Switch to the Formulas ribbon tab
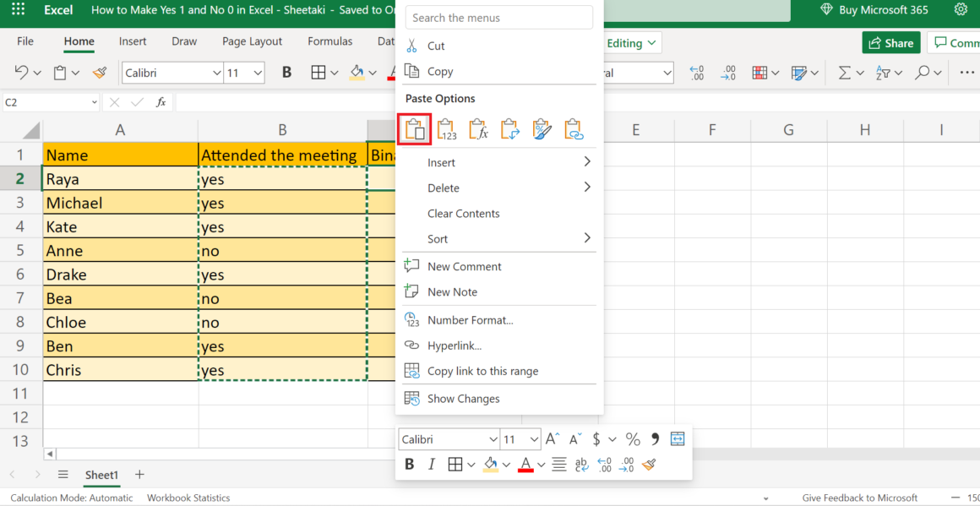The height and width of the screenshot is (506, 980). [x=329, y=41]
